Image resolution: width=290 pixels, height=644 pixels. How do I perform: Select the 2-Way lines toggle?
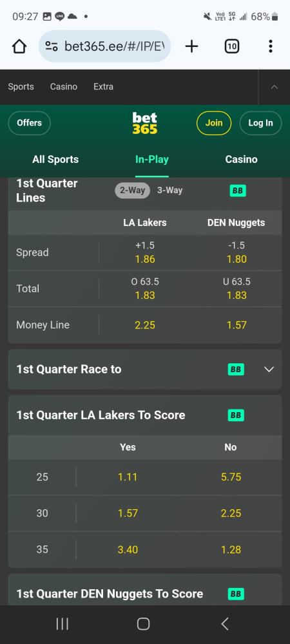pyautogui.click(x=132, y=191)
